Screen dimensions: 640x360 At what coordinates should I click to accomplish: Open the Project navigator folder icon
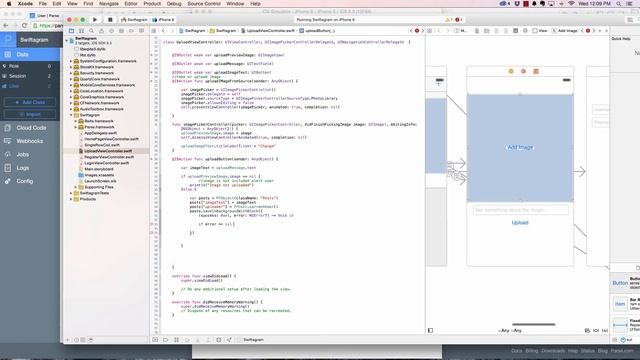click(71, 31)
